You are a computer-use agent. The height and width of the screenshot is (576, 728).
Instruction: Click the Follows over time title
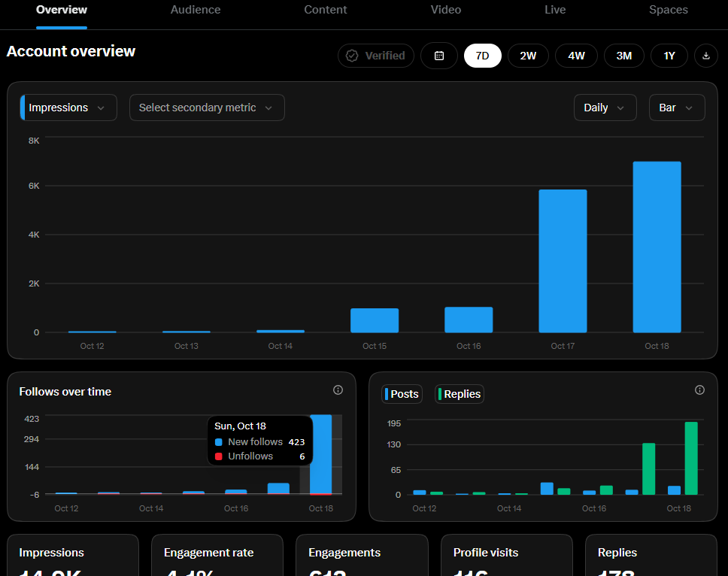coord(65,392)
